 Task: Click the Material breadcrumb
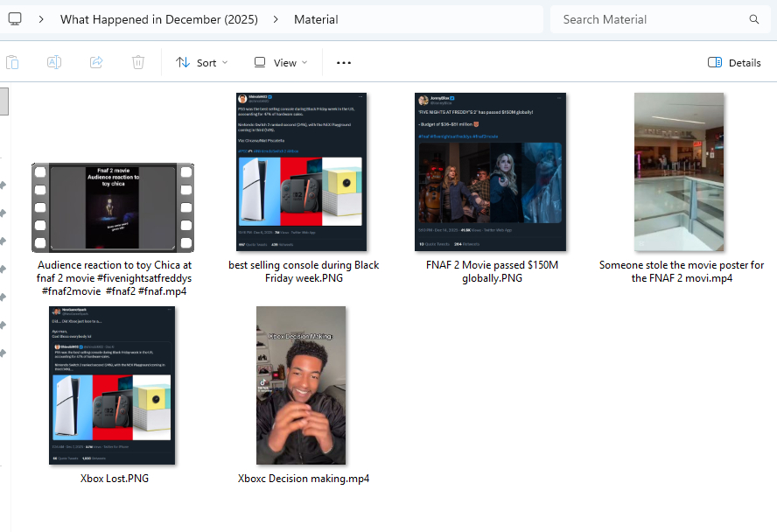(x=316, y=19)
